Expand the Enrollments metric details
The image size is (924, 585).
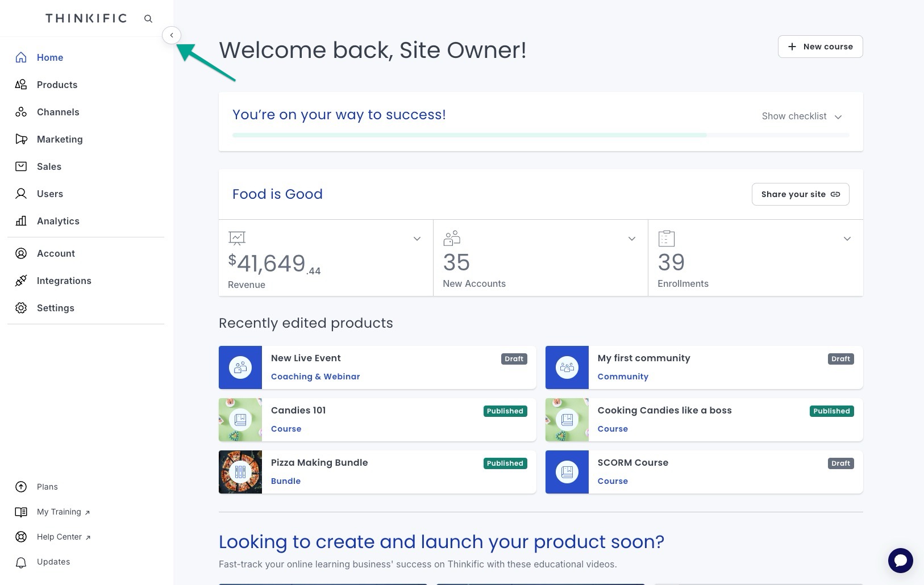point(847,239)
